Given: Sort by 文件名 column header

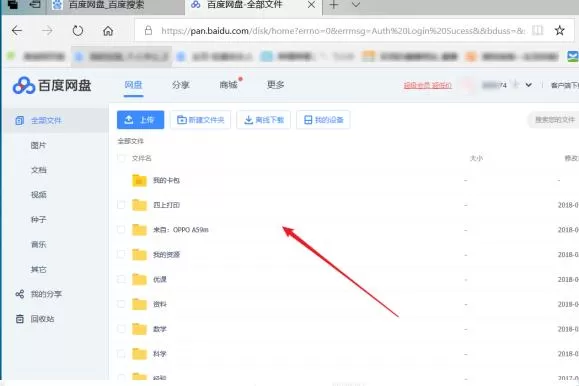Looking at the screenshot, I should [x=141, y=158].
